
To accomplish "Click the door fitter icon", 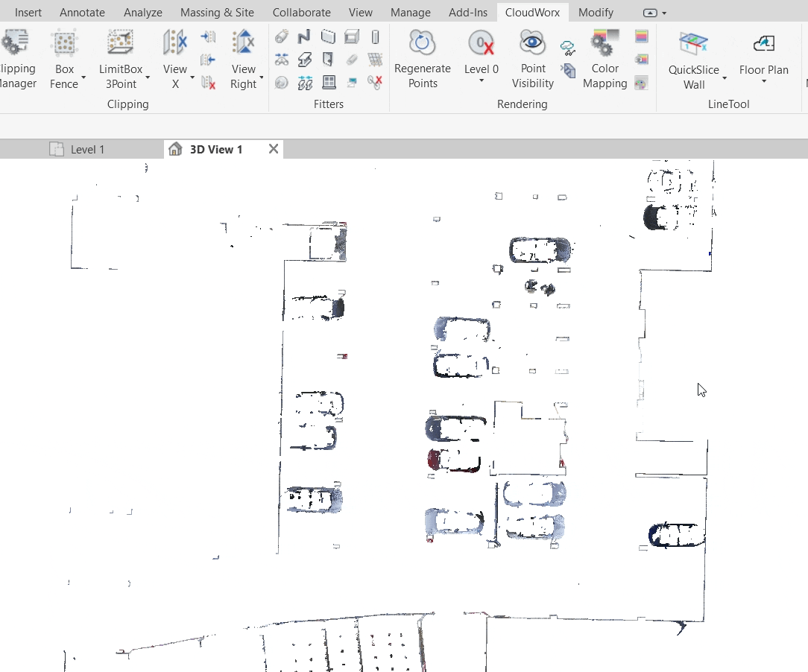I will [x=328, y=60].
